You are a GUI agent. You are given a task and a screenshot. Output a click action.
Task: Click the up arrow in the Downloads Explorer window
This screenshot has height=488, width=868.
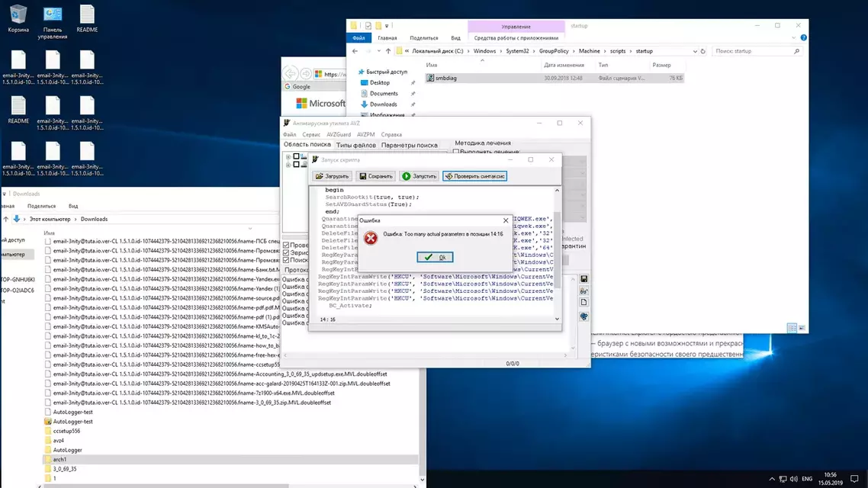5,219
